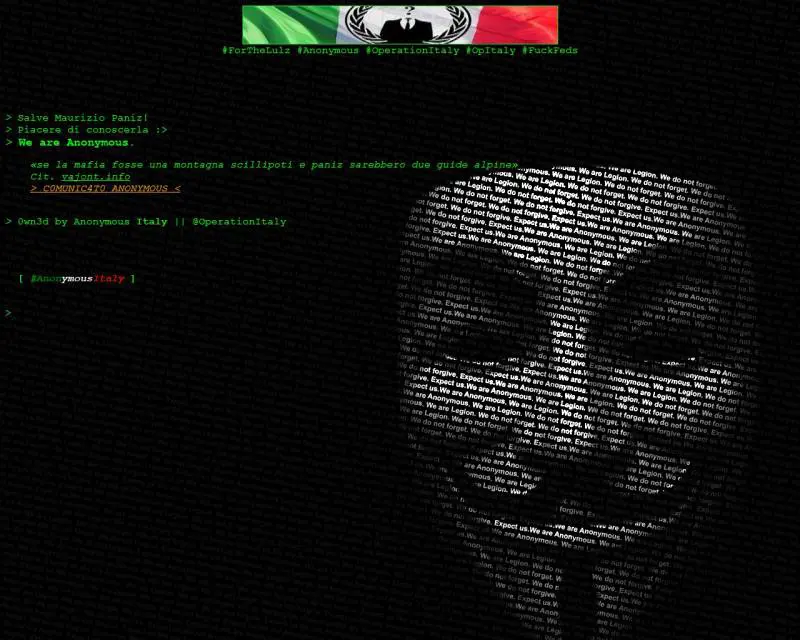Open the vajont.info link

click(96, 177)
